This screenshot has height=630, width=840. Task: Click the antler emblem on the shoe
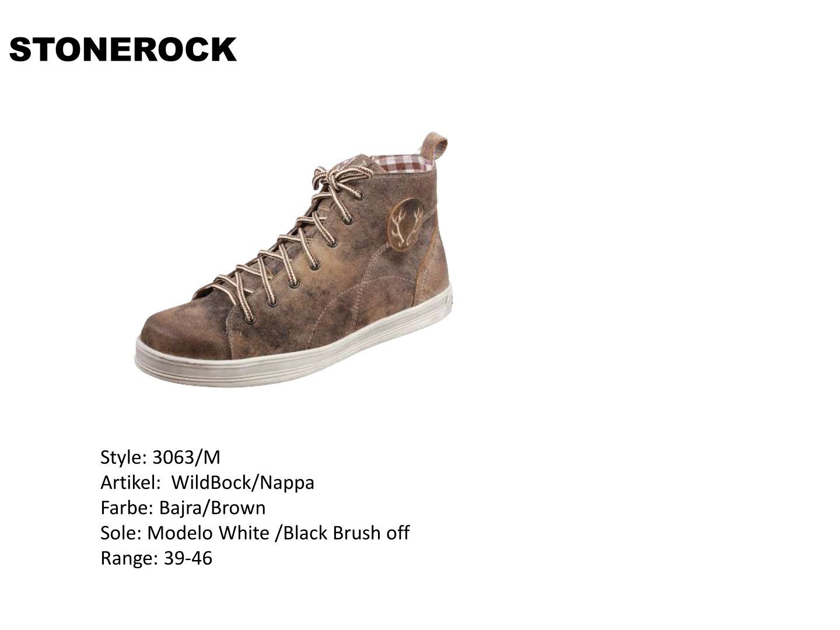click(407, 225)
